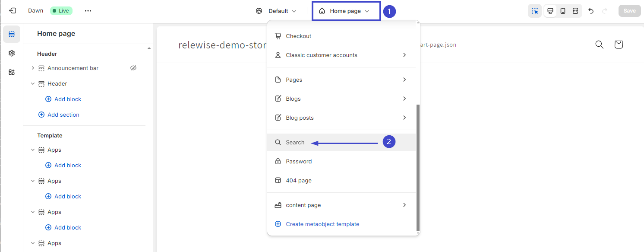
Task: Hide the Announcement bar with eye toggle
Action: [x=133, y=68]
